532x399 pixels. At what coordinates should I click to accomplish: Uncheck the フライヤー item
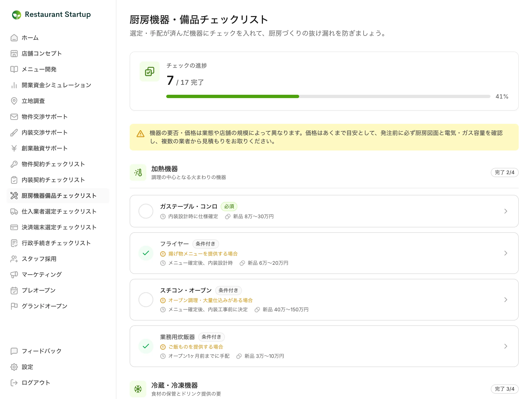(146, 253)
